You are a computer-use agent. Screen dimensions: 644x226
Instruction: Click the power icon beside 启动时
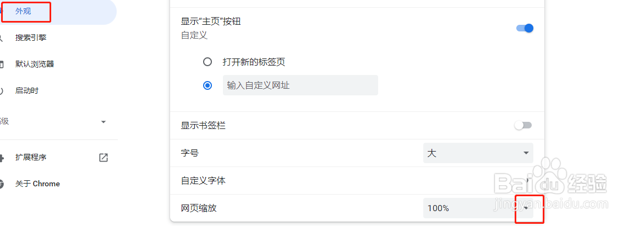2,91
